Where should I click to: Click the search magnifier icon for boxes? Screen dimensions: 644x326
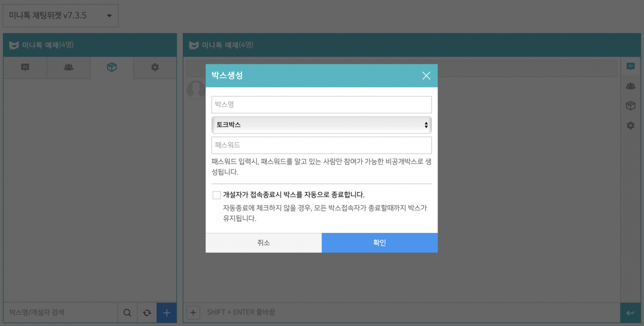127,313
